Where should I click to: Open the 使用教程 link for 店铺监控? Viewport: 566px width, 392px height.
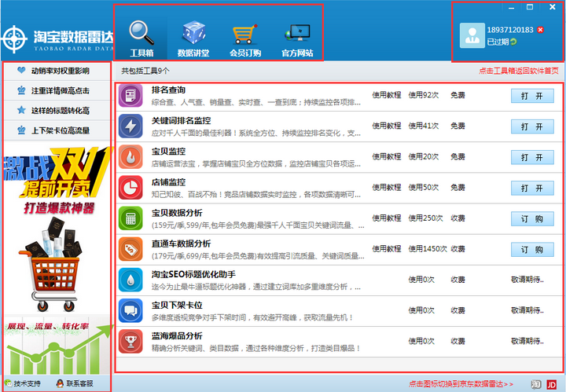pos(386,187)
